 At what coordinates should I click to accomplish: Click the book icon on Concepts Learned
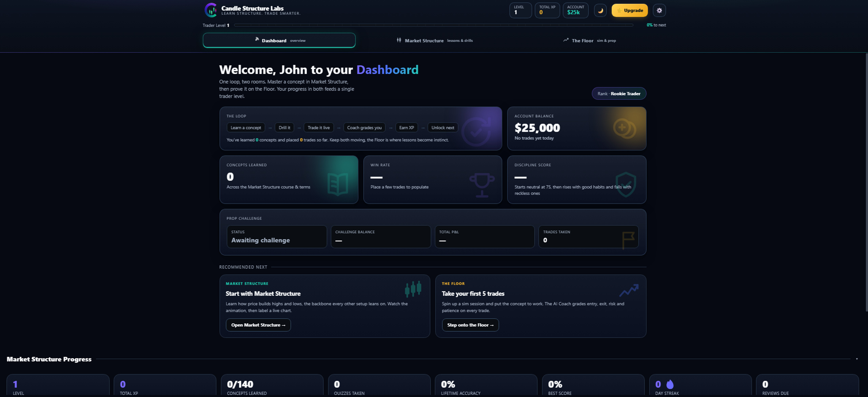[x=338, y=184]
